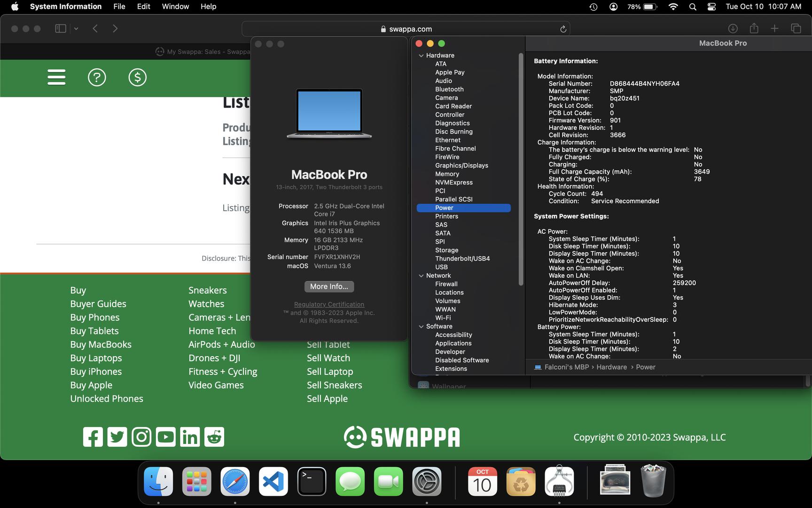The height and width of the screenshot is (508, 812).
Task: Click the Swappa help question icon
Action: pyautogui.click(x=97, y=77)
